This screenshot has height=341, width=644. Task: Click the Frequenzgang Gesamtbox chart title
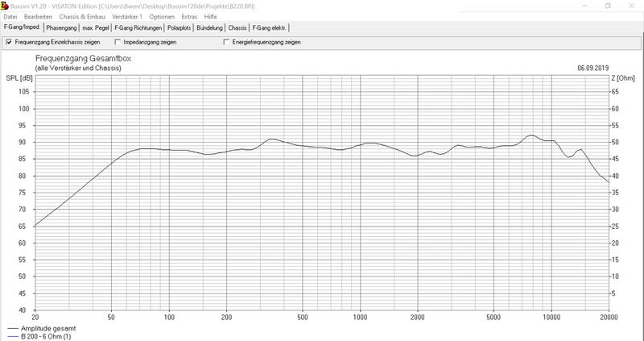point(84,59)
